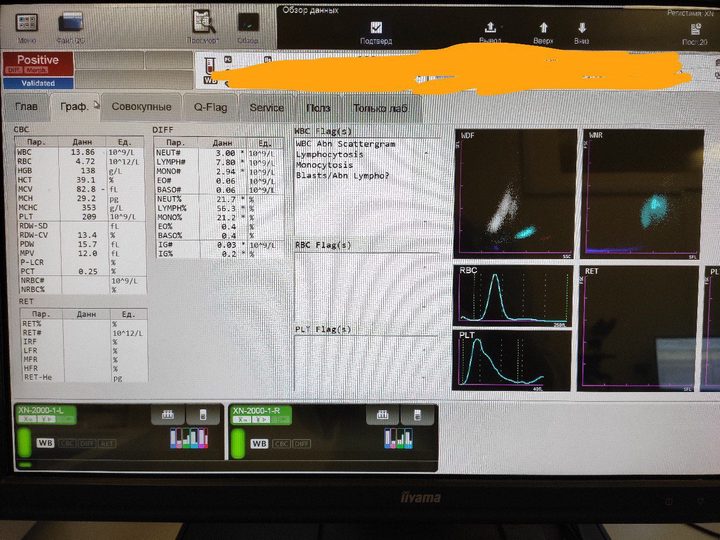Click HCT value 39.1 in CBC table
The image size is (720, 540).
[86, 180]
